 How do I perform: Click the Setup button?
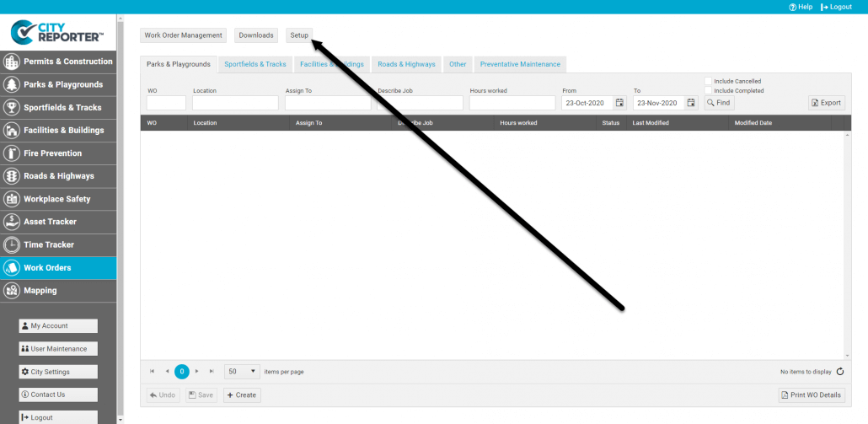[x=299, y=35]
